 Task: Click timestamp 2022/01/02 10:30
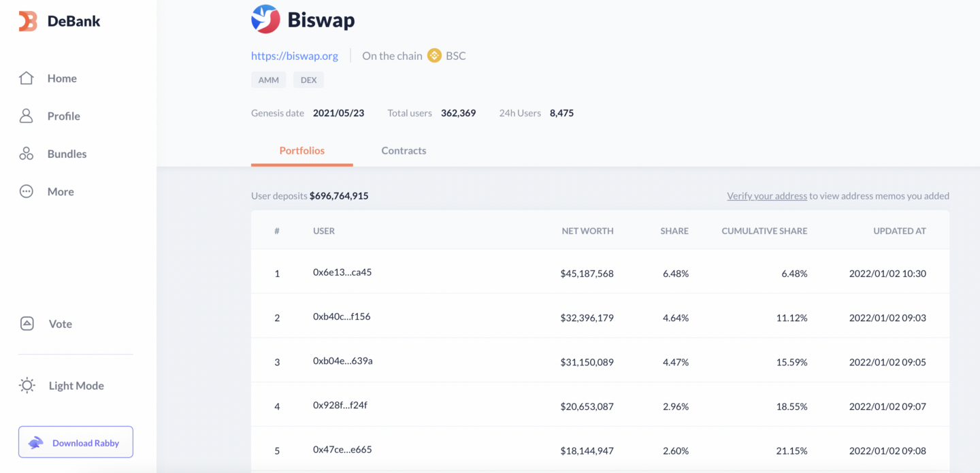[x=887, y=274]
